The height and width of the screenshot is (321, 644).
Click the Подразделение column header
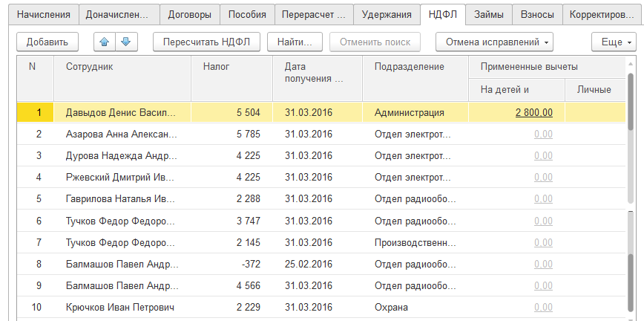[409, 67]
